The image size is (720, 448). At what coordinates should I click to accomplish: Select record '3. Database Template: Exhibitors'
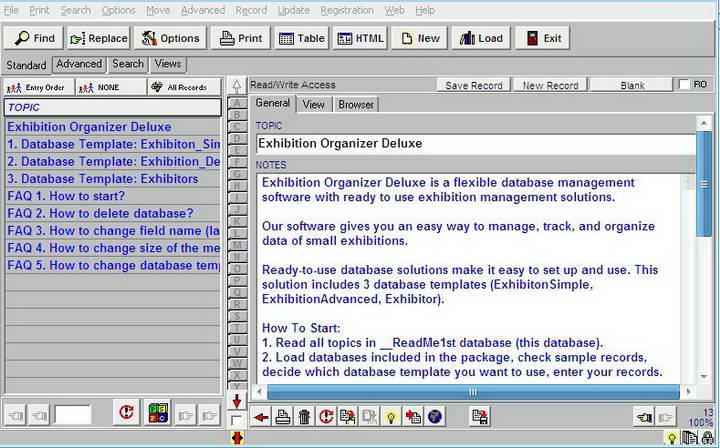(113, 179)
